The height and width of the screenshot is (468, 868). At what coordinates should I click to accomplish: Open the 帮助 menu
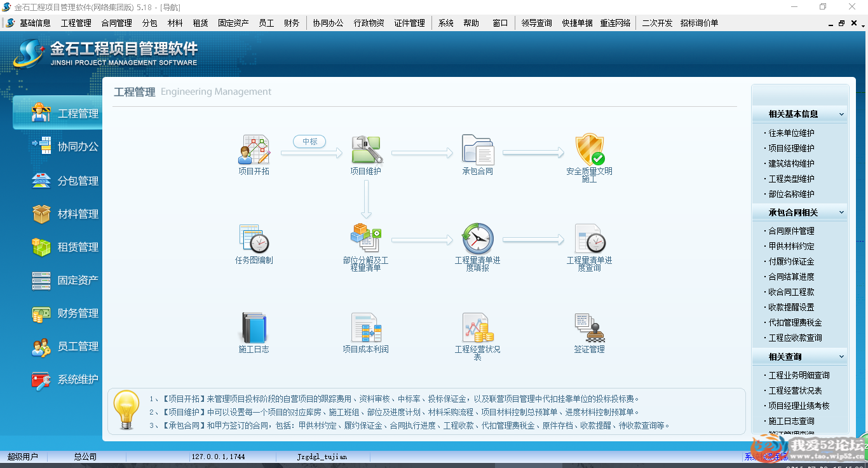(471, 23)
